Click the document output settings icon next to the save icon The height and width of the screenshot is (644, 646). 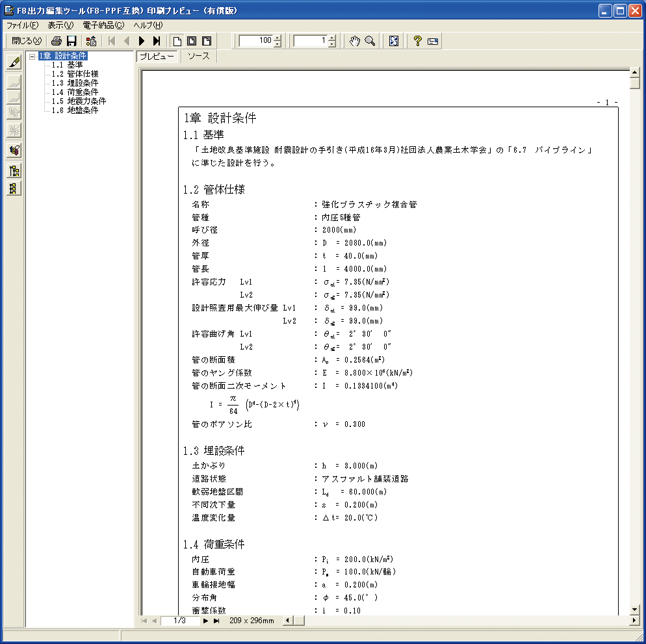point(91,41)
